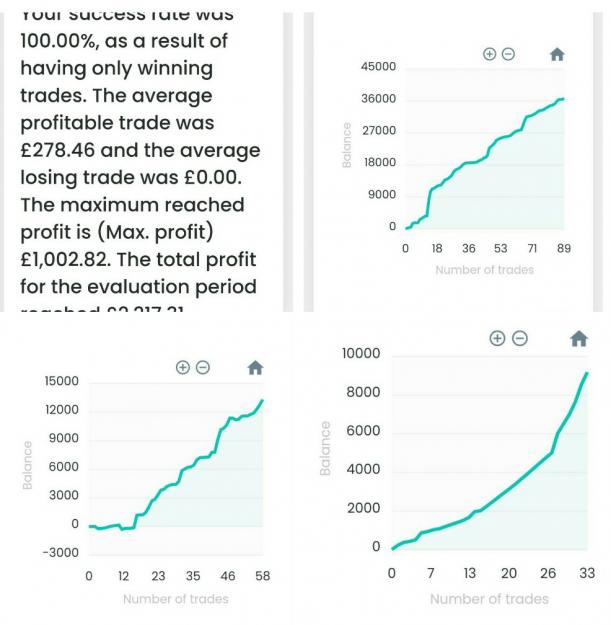Image resolution: width=611 pixels, height=625 pixels.
Task: Click the x-axis label 53 on top chart
Action: tap(501, 248)
